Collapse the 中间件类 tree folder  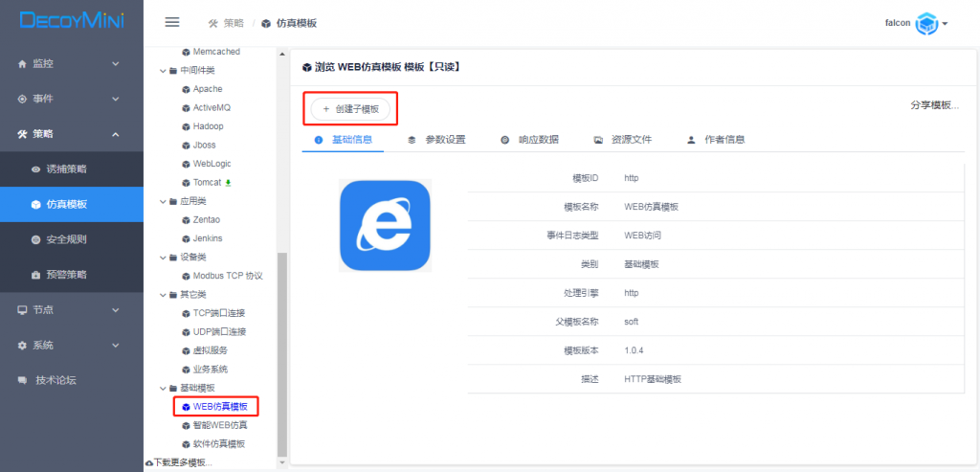tap(164, 71)
